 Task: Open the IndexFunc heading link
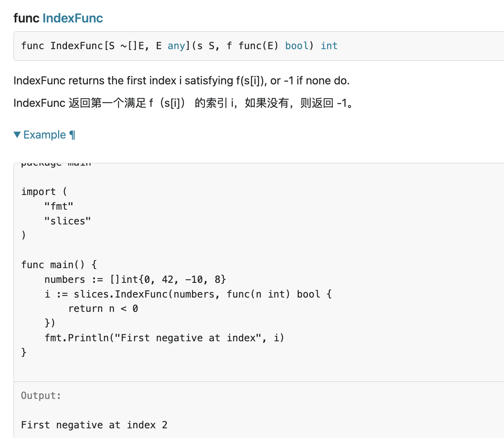click(x=73, y=18)
